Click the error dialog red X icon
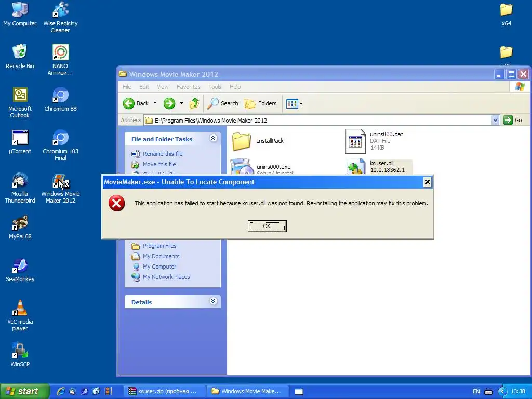 117,203
